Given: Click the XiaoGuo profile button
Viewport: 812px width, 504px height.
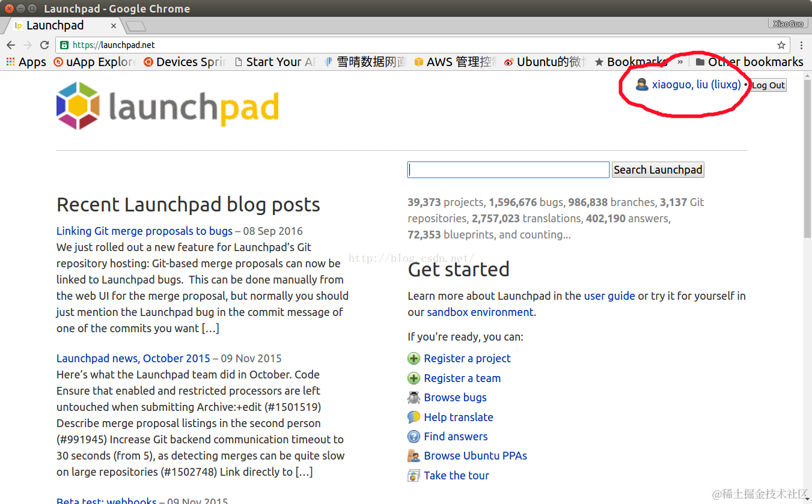Looking at the screenshot, I should point(787,23).
